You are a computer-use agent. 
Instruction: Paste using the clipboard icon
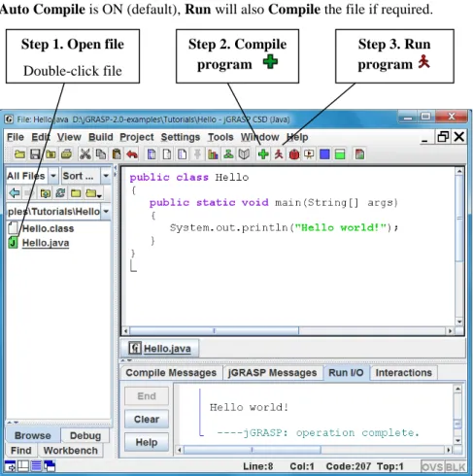coord(117,154)
